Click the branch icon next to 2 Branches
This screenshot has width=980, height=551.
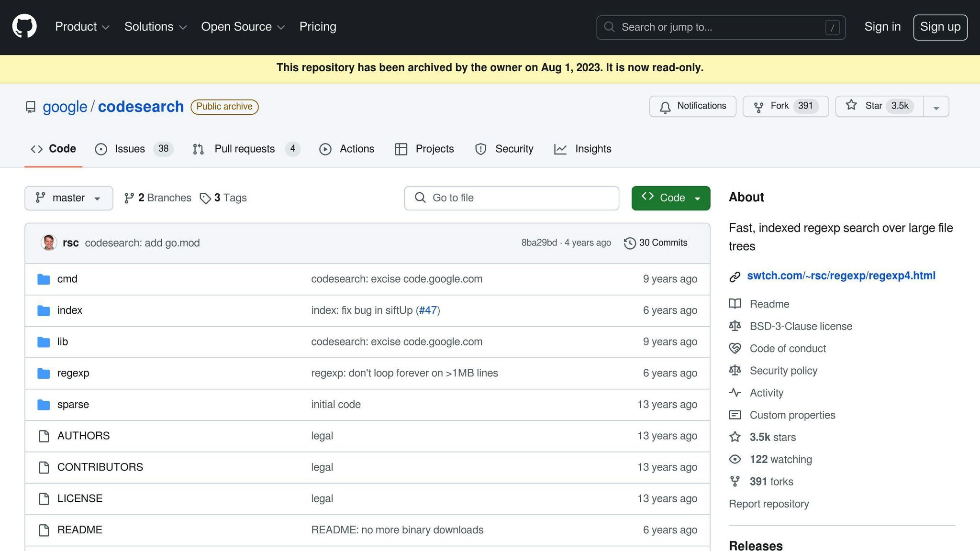tap(129, 198)
